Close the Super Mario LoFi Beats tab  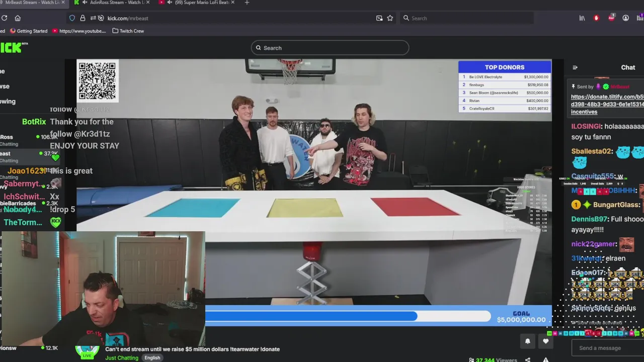(233, 3)
